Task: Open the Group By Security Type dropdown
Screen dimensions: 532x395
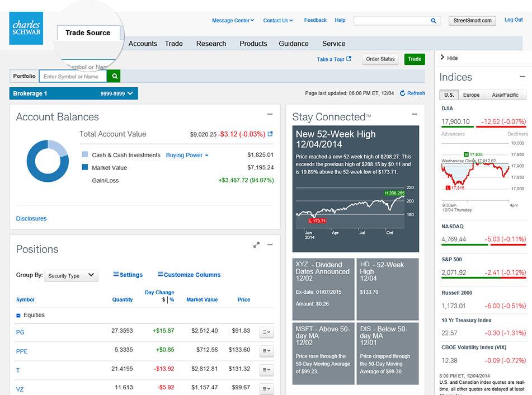Action: point(71,275)
